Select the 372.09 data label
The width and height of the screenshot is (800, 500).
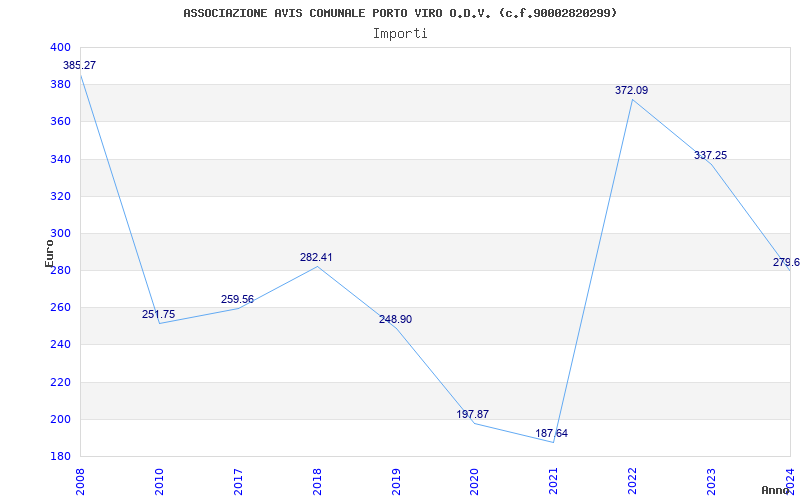[x=631, y=90]
